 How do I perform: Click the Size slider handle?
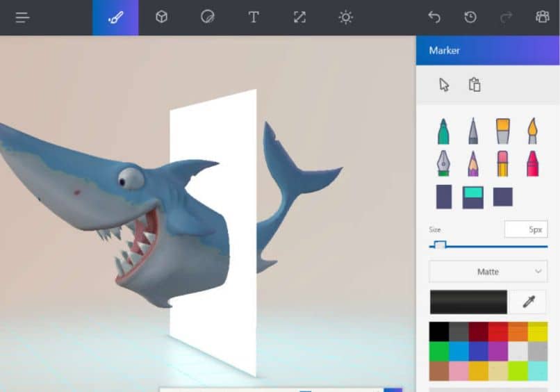440,245
